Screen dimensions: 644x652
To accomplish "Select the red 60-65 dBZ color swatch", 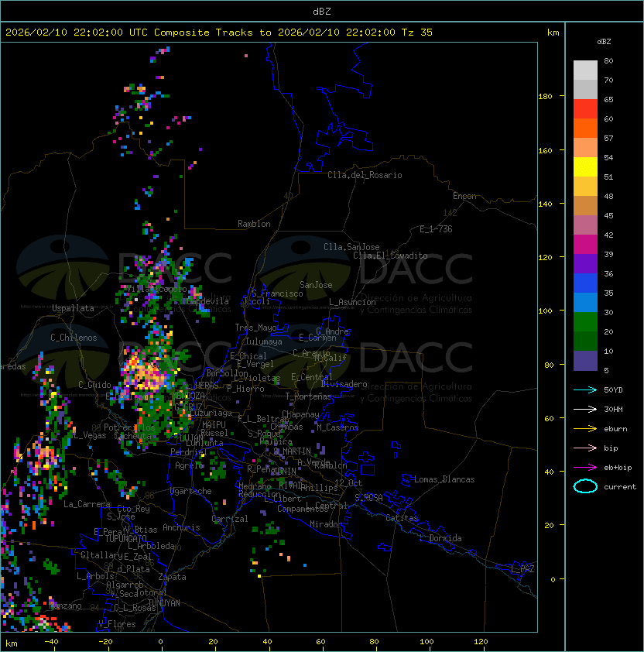I will (585, 109).
